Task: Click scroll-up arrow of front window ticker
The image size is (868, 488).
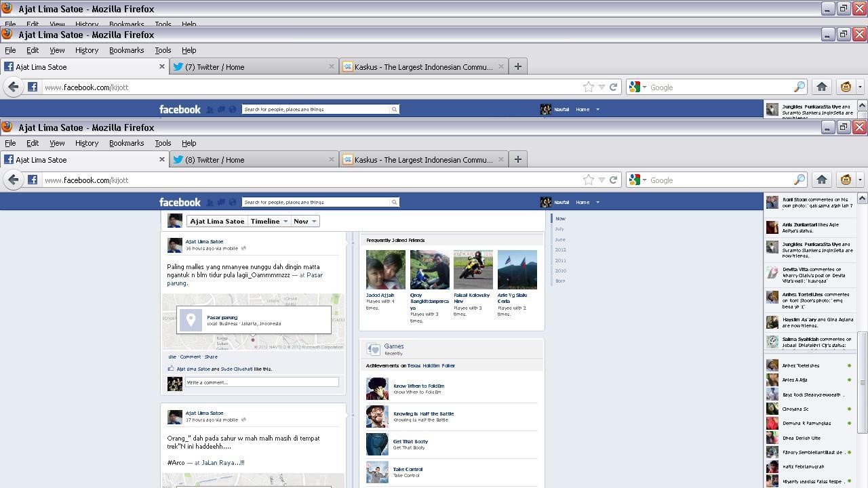Action: (x=862, y=198)
